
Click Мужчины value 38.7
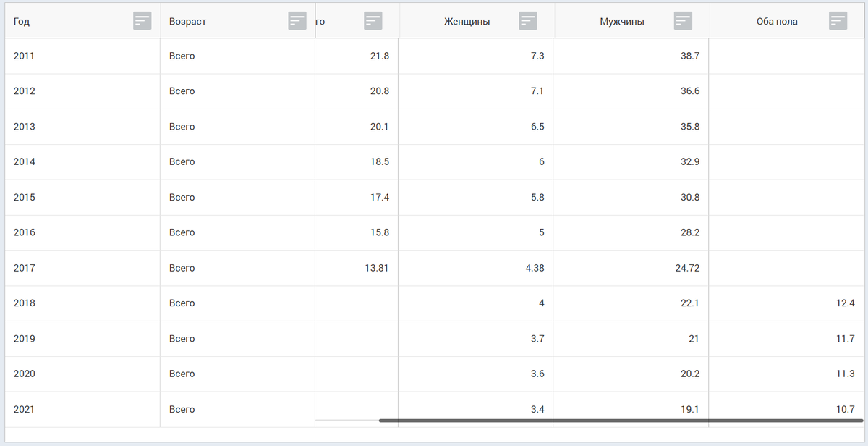(690, 56)
